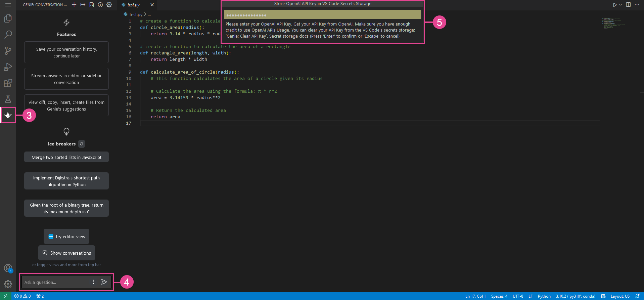The height and width of the screenshot is (300, 644).
Task: Click the code minimap
Action: click(x=613, y=23)
